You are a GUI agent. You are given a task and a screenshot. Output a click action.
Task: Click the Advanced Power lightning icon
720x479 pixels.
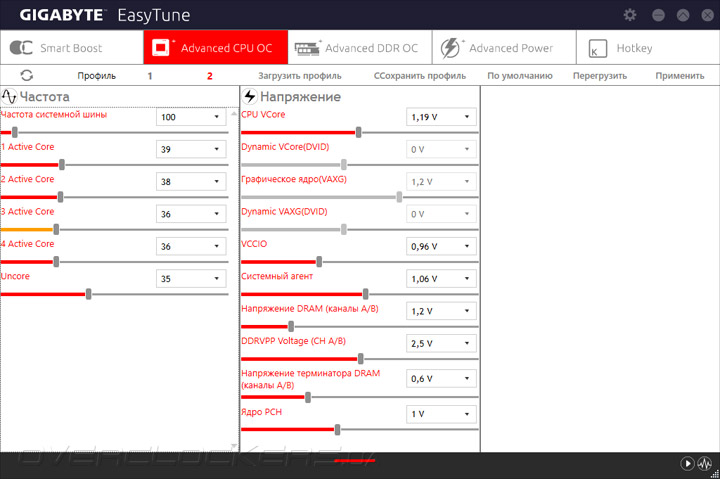(450, 48)
